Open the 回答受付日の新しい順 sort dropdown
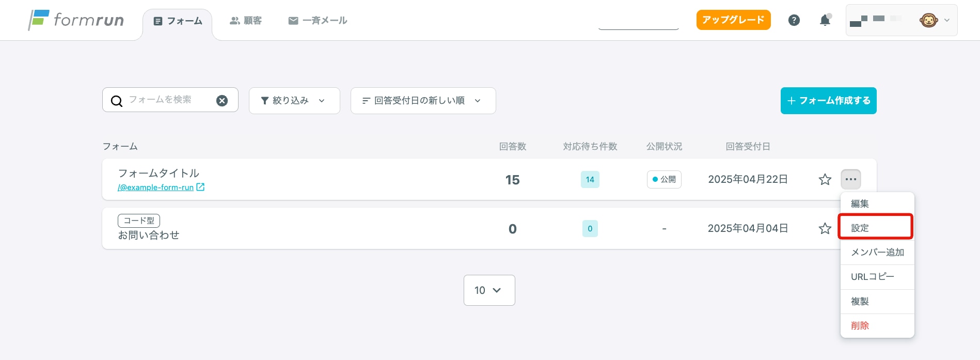980x360 pixels. coord(423,101)
